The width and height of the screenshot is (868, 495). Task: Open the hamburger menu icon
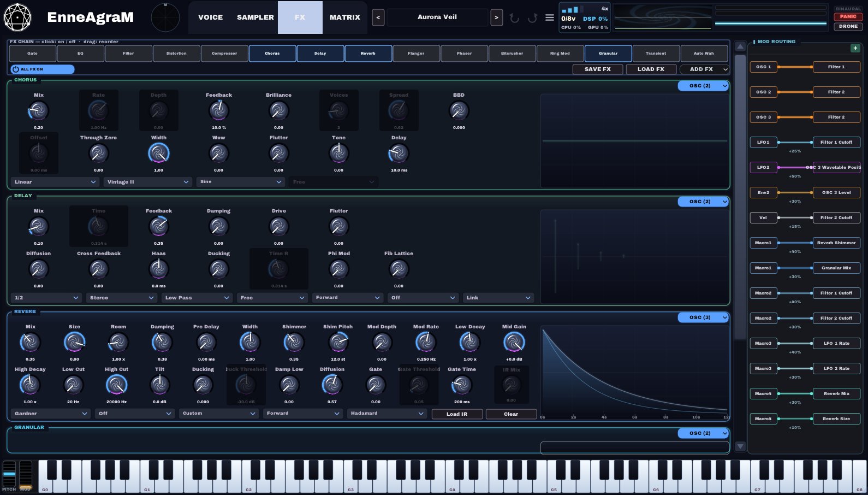(x=550, y=17)
